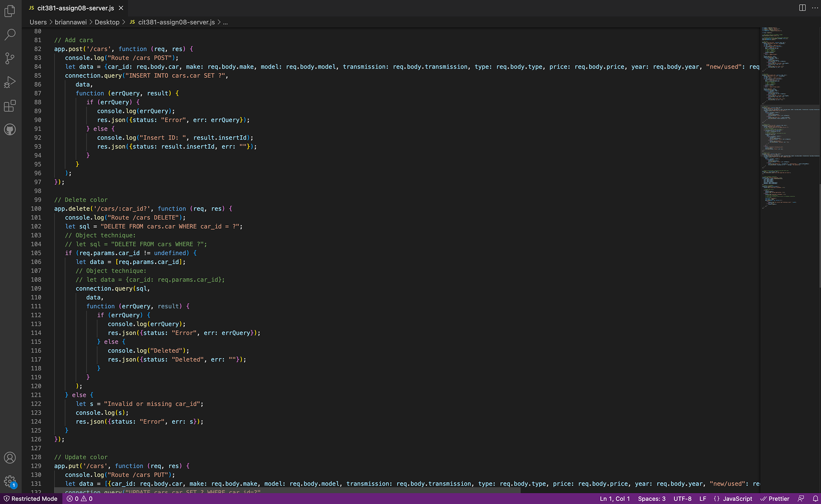Click line number 100 in gutter
The height and width of the screenshot is (504, 821).
pyautogui.click(x=36, y=209)
